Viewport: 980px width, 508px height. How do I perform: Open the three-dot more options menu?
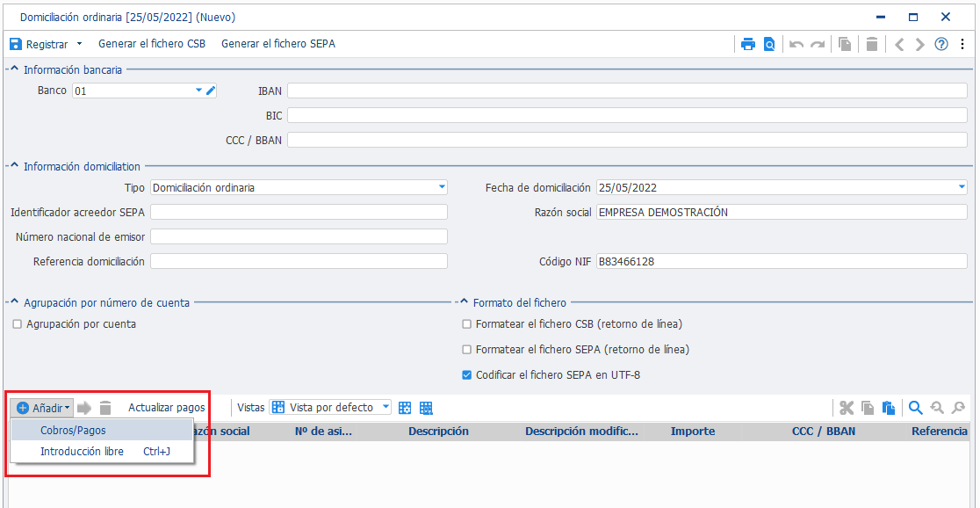(962, 45)
